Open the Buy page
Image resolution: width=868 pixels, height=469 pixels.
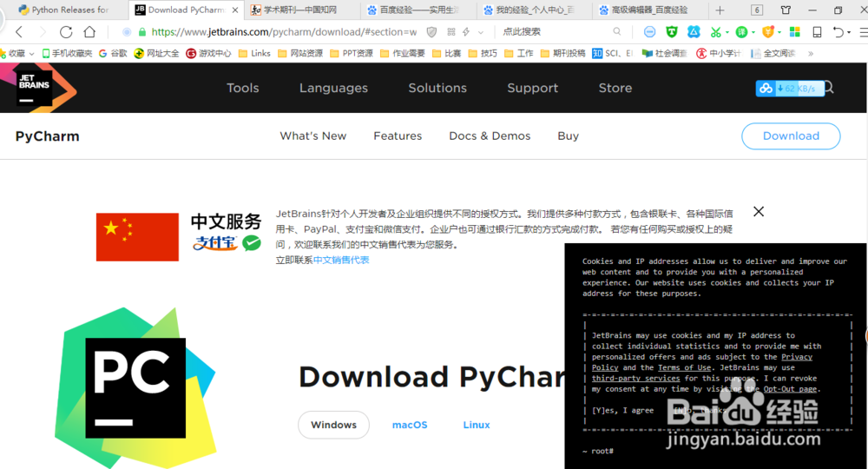click(x=568, y=136)
